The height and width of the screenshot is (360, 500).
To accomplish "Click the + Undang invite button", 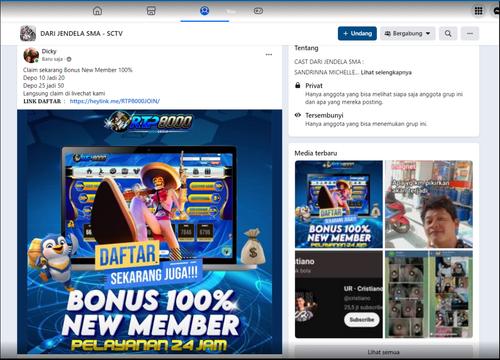I will click(357, 33).
